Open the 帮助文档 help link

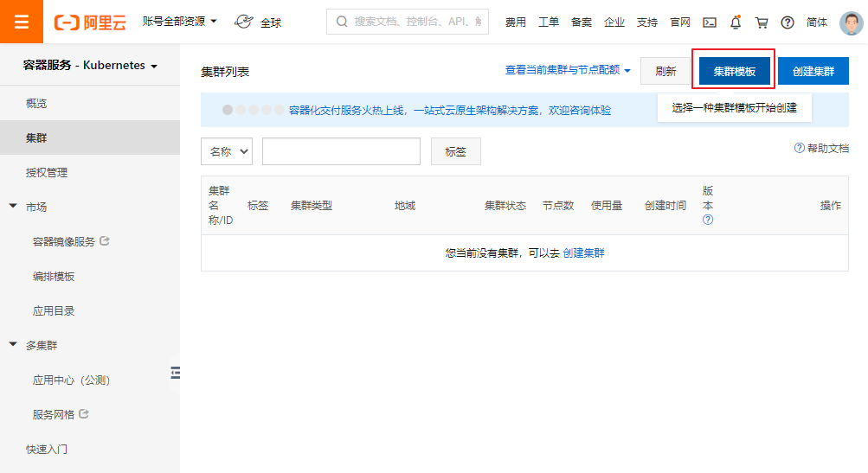click(x=827, y=148)
